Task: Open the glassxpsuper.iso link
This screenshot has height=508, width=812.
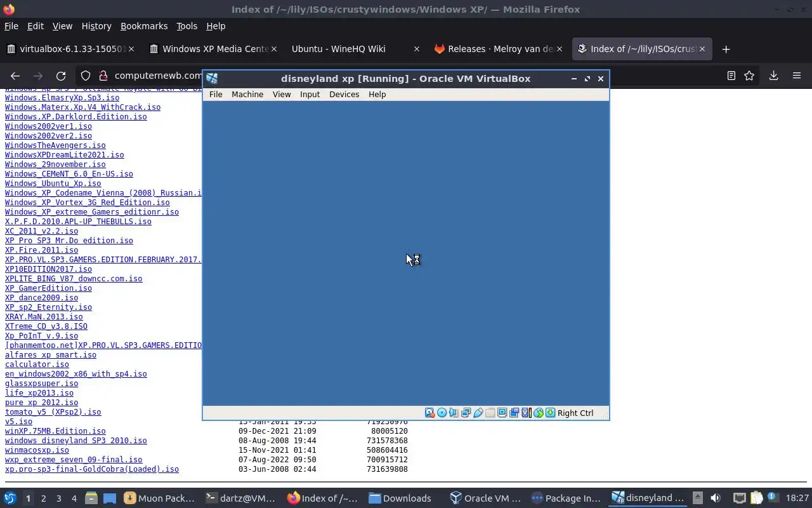Action: 41,384
